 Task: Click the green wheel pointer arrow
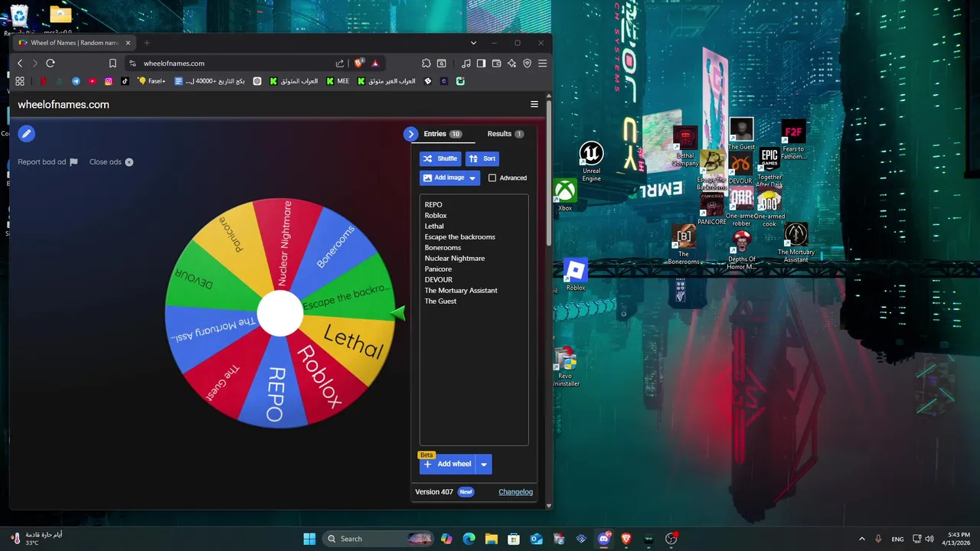(398, 312)
